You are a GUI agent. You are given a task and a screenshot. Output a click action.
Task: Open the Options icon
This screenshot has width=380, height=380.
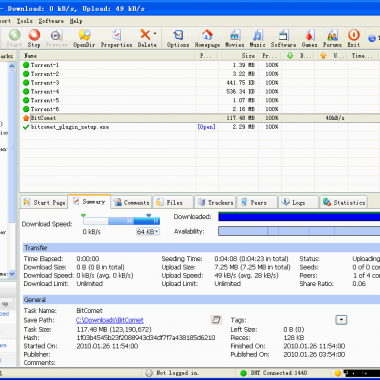(x=178, y=38)
